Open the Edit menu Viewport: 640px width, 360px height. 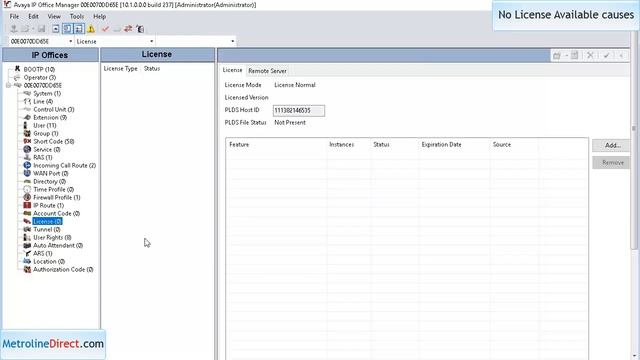[33, 16]
